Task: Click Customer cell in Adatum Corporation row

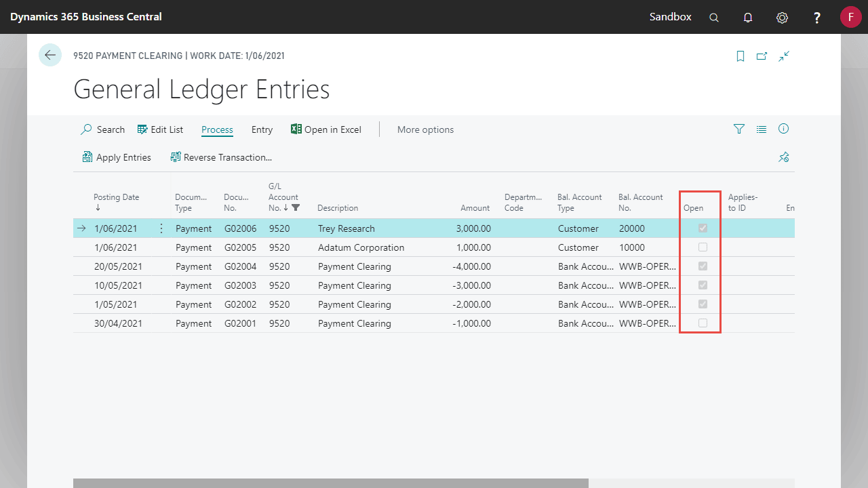Action: (x=578, y=247)
